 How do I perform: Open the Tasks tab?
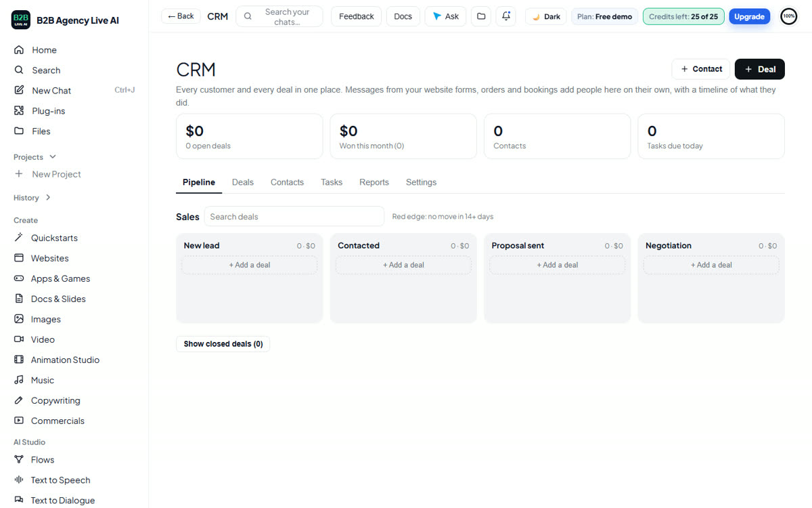click(x=332, y=182)
